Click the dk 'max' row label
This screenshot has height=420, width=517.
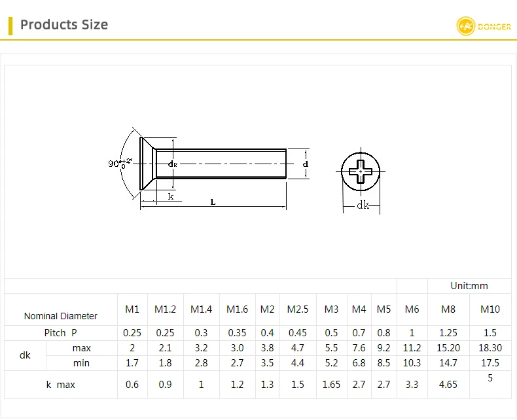[x=81, y=348]
